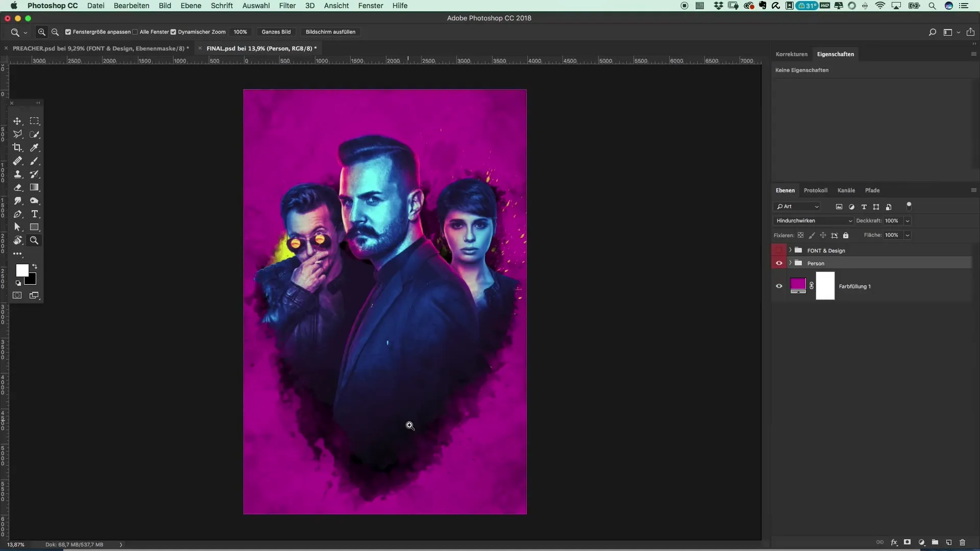Filter layers by type layers icon
Image resolution: width=980 pixels, height=551 pixels.
[x=864, y=207]
